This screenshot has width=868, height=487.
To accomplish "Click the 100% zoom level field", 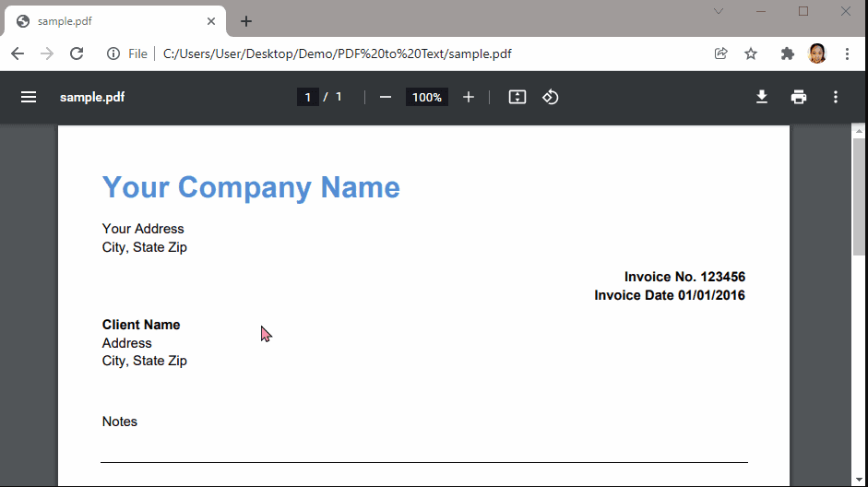I will tap(426, 97).
